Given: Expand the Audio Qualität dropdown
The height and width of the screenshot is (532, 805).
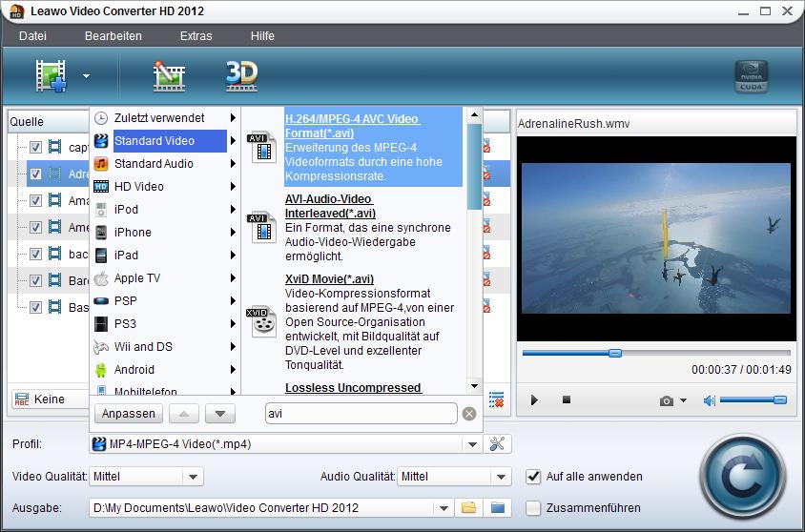Looking at the screenshot, I should 502,476.
